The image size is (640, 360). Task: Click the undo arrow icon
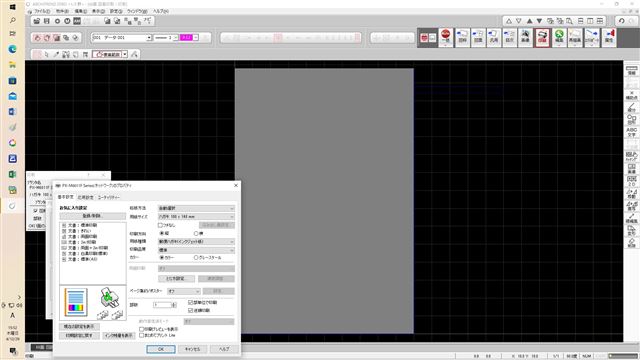pos(621,21)
